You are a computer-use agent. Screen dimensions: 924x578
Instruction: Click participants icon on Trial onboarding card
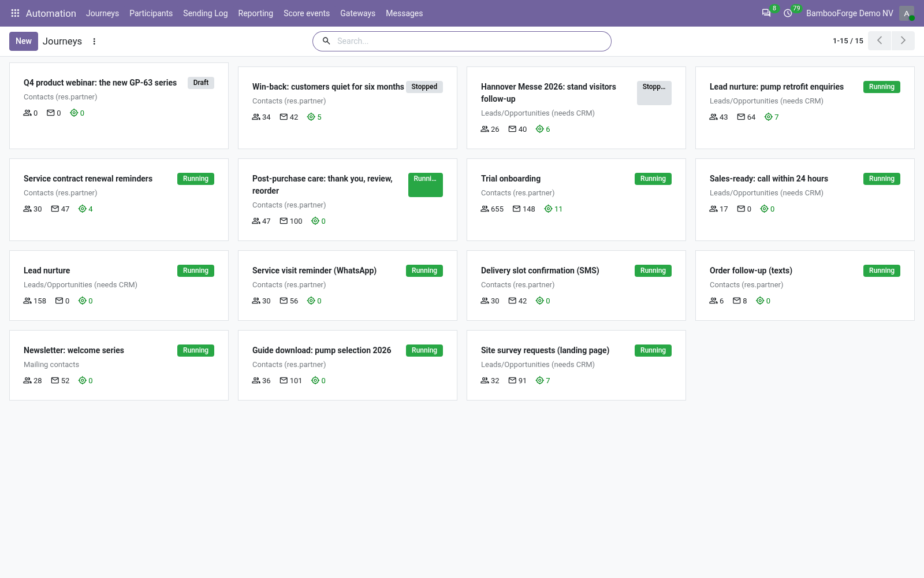pyautogui.click(x=485, y=209)
